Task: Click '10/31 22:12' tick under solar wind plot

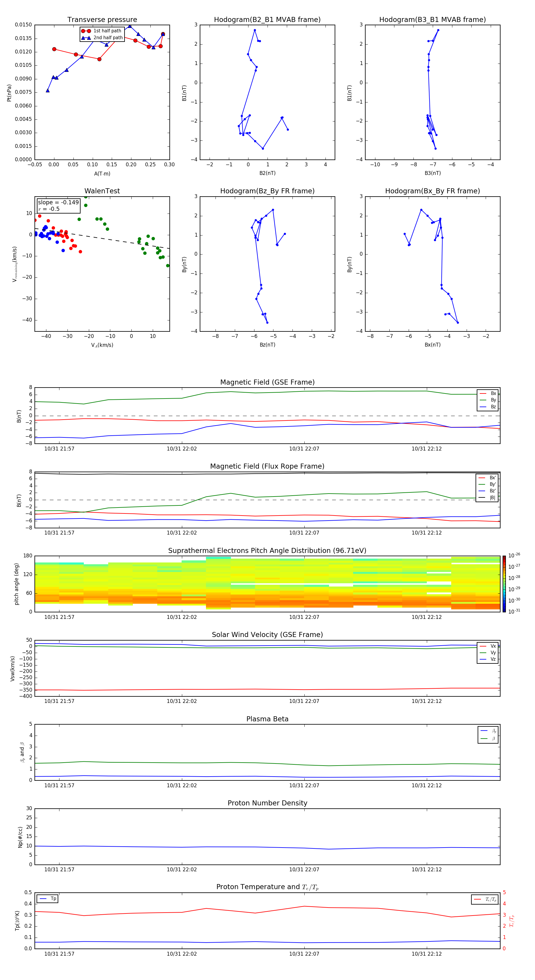Action: [427, 701]
